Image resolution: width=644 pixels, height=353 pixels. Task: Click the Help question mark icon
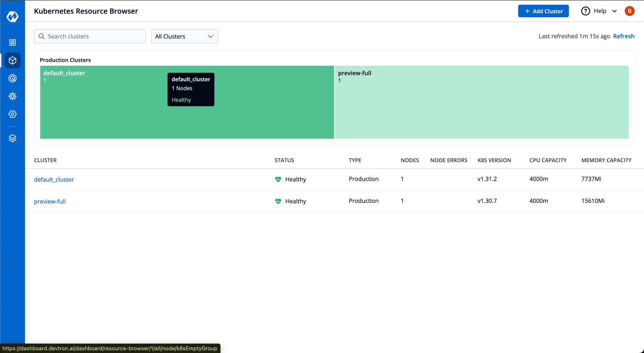tap(585, 11)
